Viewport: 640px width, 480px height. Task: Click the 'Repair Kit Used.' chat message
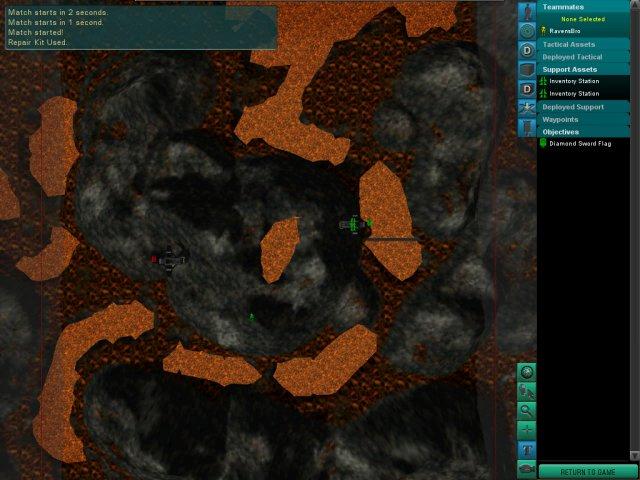[x=38, y=42]
